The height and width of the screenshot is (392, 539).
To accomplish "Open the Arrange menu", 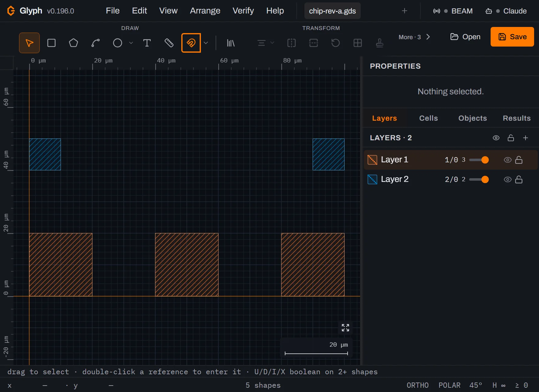I will click(205, 11).
